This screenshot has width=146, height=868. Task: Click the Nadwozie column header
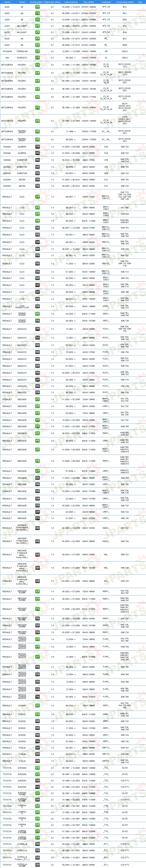click(106, 2)
